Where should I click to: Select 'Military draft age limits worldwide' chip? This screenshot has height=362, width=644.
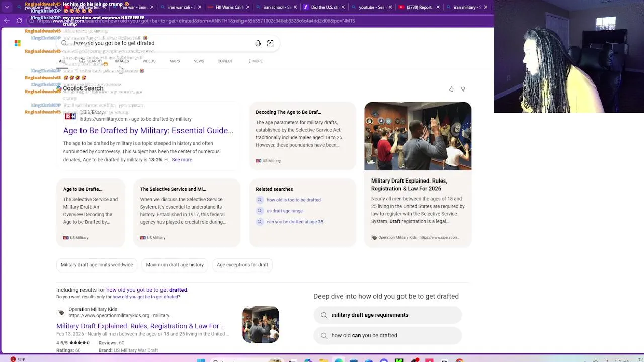[97, 265]
